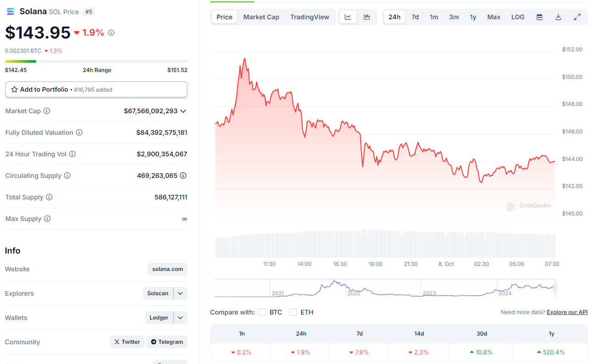Image resolution: width=592 pixels, height=364 pixels.
Task: Show Market Cap info tooltip icon
Action: pyautogui.click(x=46, y=111)
